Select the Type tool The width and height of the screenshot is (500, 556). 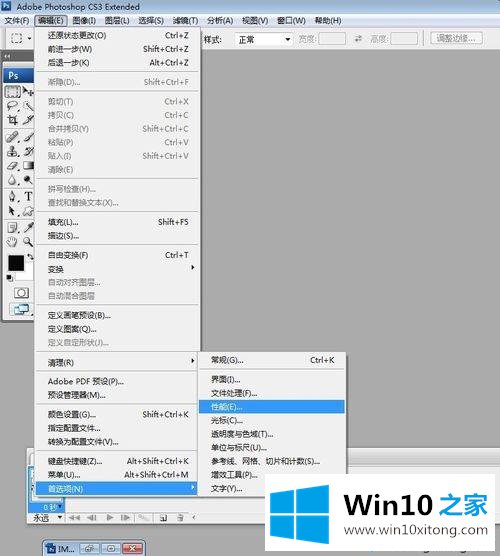click(x=28, y=196)
